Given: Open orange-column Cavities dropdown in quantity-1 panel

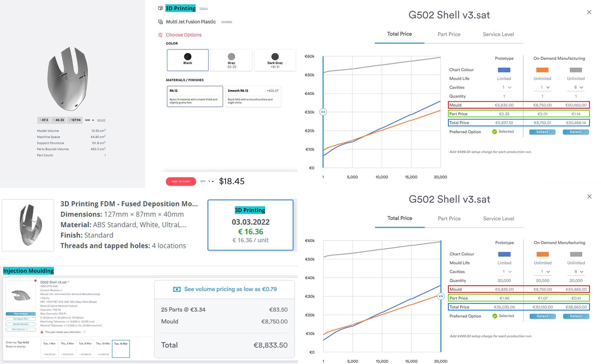Looking at the screenshot, I should tap(542, 88).
